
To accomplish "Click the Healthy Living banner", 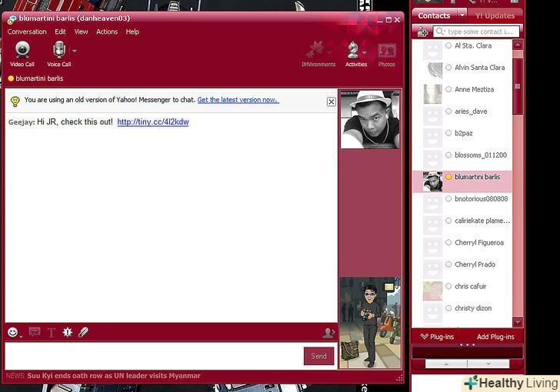I will (x=511, y=383).
